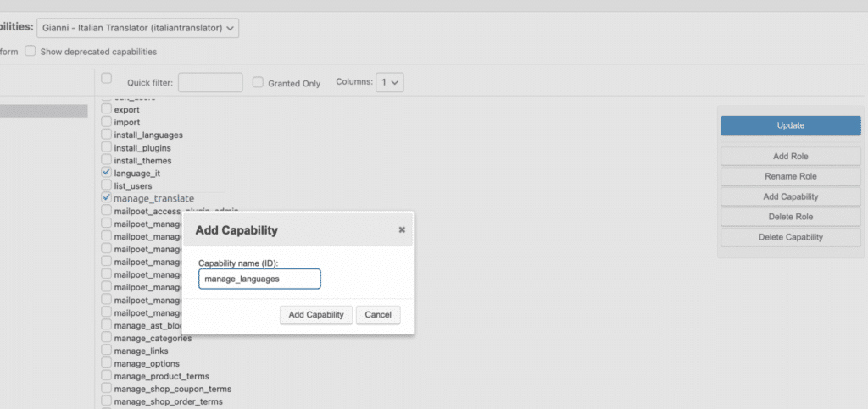Cancel the Add Capability dialog

click(378, 314)
